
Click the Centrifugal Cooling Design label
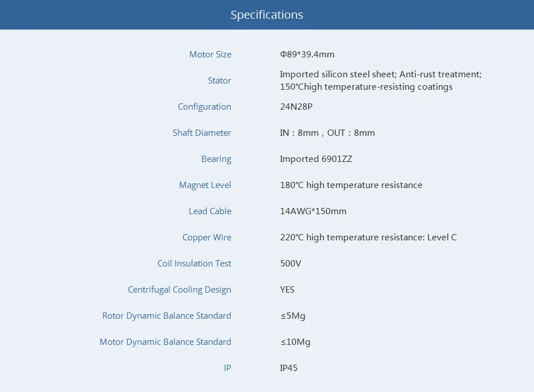click(x=180, y=290)
